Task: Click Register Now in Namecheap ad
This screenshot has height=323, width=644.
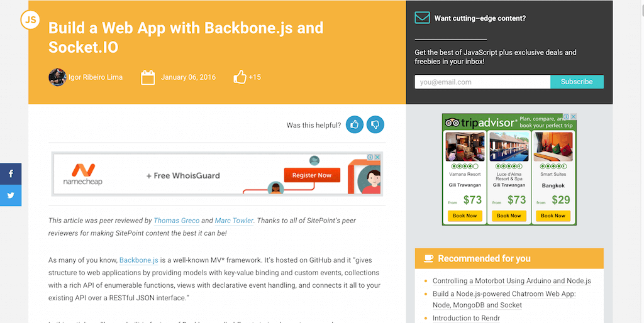Action: 312,175
